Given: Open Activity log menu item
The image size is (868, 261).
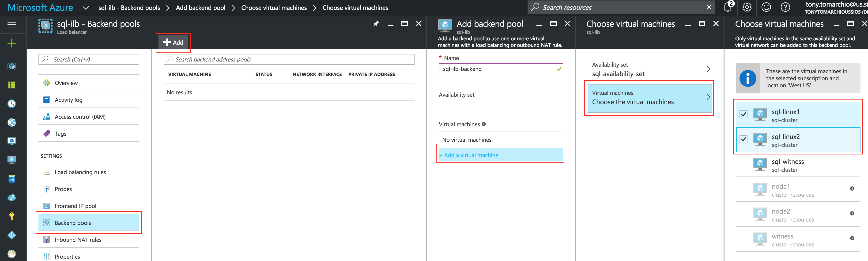Looking at the screenshot, I should 89,100.
